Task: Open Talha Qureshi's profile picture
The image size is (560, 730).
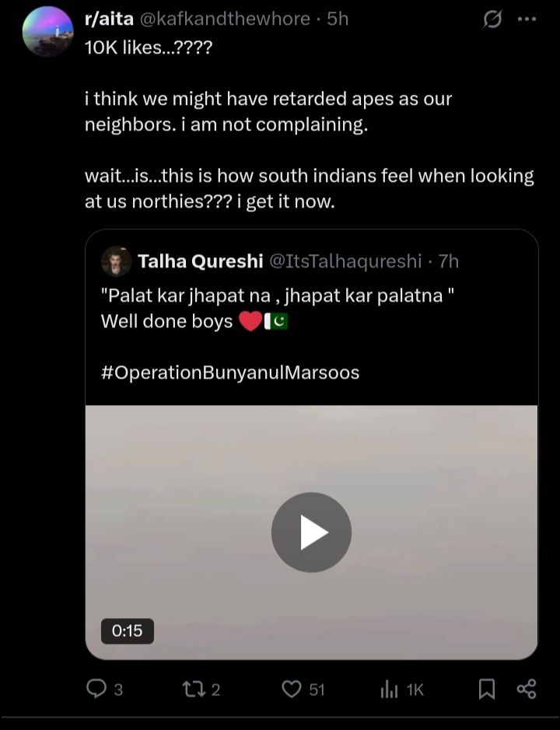Action: tap(116, 261)
